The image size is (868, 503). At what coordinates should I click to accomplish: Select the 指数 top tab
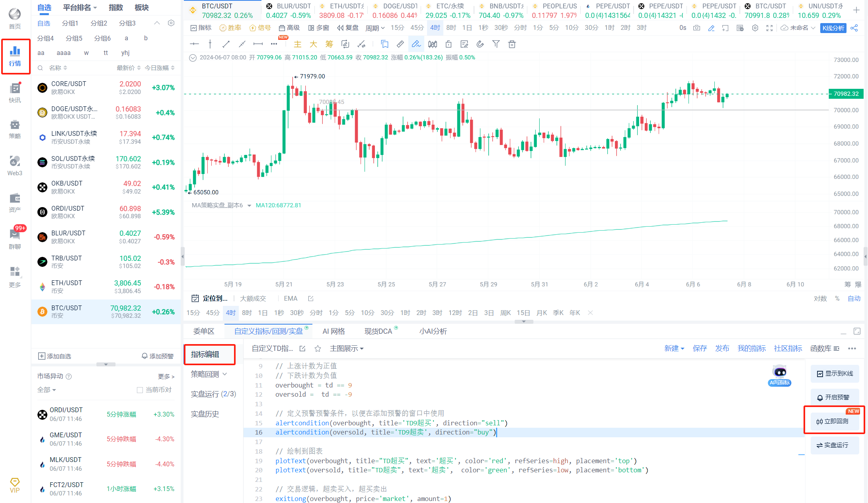(116, 8)
